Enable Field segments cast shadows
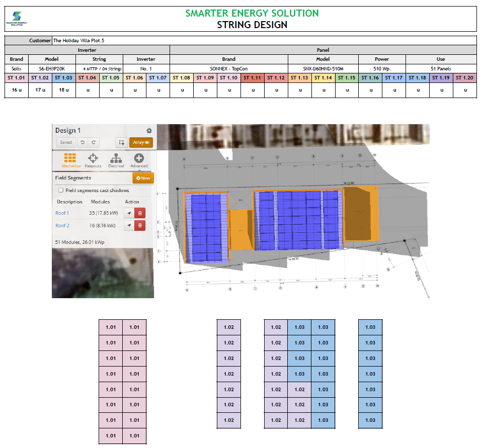The image size is (483, 448). [61, 190]
